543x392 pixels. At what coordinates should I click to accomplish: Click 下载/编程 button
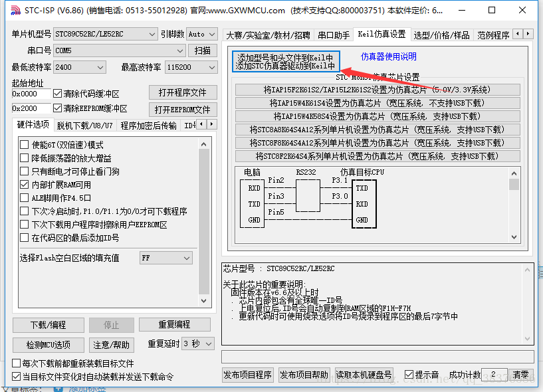[49, 325]
